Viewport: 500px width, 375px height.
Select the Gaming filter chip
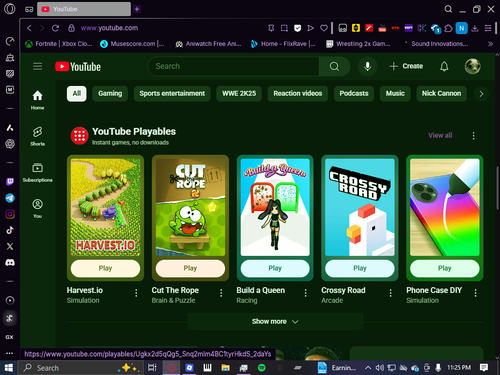[x=110, y=93]
